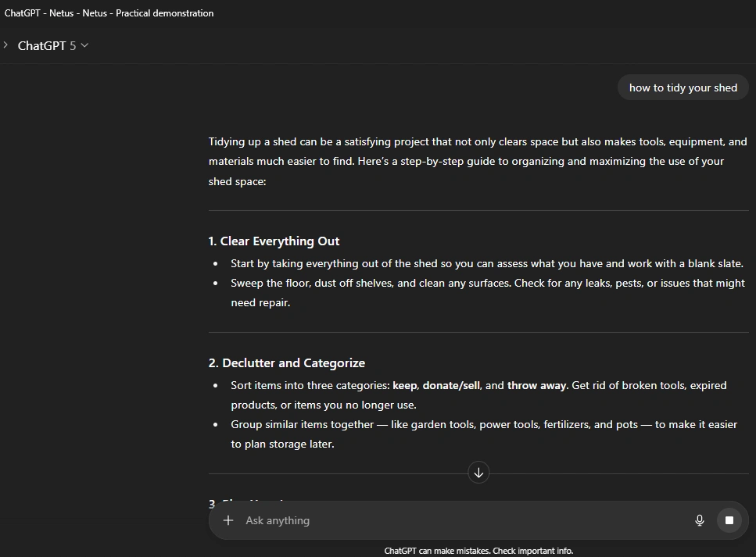Click the window title 'Practical demonstration' text
Viewport: 756px width, 557px height.
(x=164, y=13)
